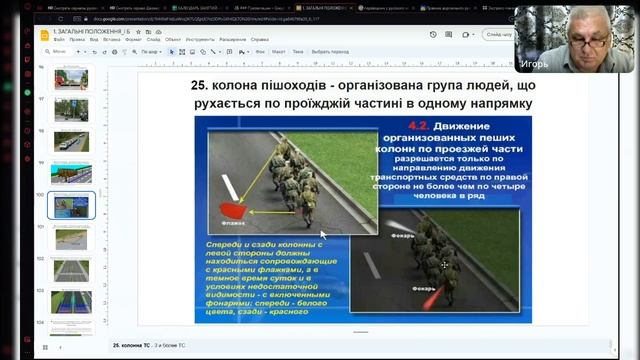Open the zoom level 'По шир' dropdown
This screenshot has height=360, width=640.
click(151, 52)
